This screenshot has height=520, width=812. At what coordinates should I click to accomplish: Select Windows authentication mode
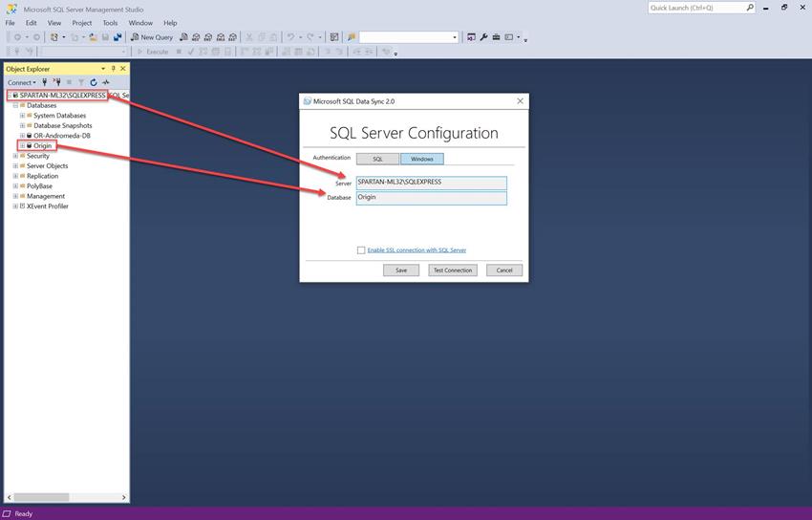click(422, 159)
